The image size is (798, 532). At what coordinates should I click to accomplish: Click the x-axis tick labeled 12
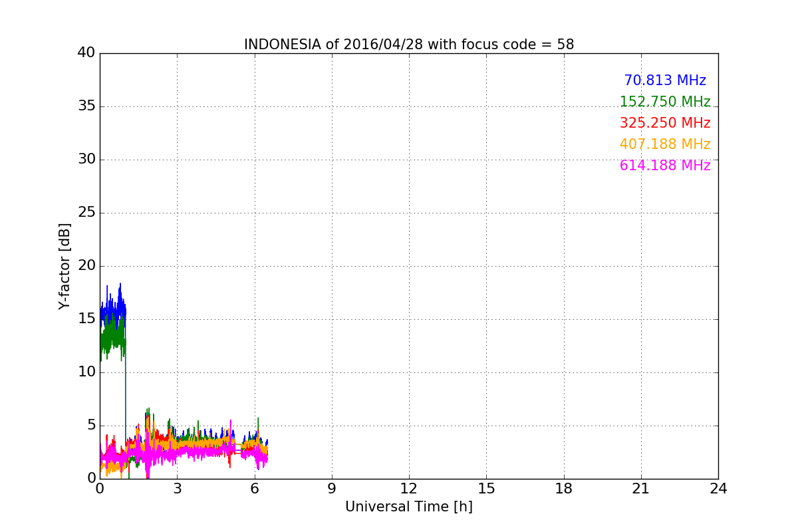click(x=409, y=489)
